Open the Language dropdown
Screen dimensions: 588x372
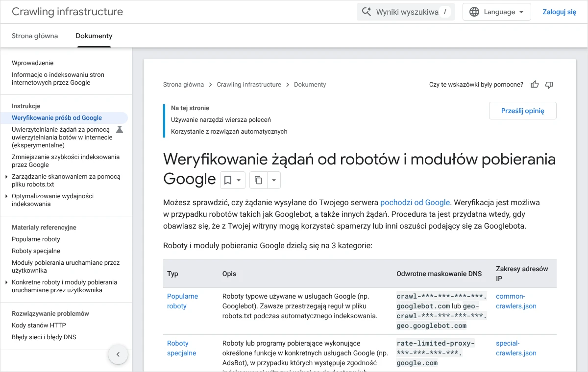[497, 12]
